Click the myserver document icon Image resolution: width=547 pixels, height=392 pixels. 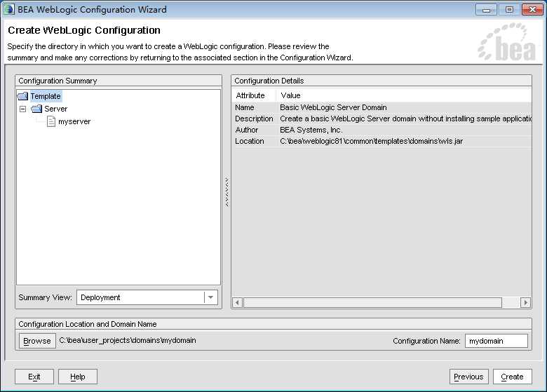click(x=51, y=121)
